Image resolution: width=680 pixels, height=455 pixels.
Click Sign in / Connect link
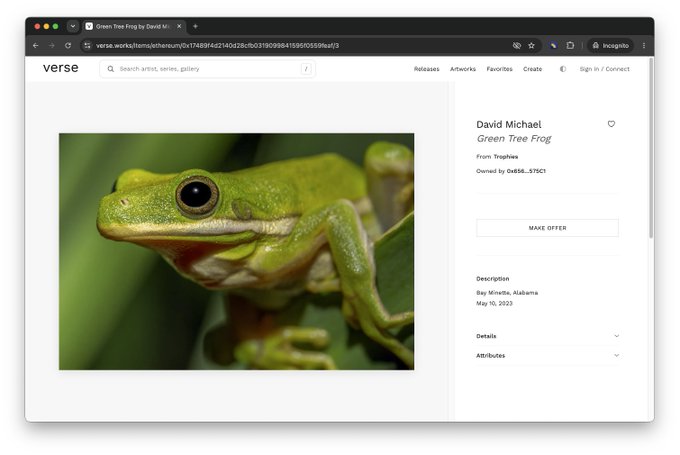[x=605, y=69]
